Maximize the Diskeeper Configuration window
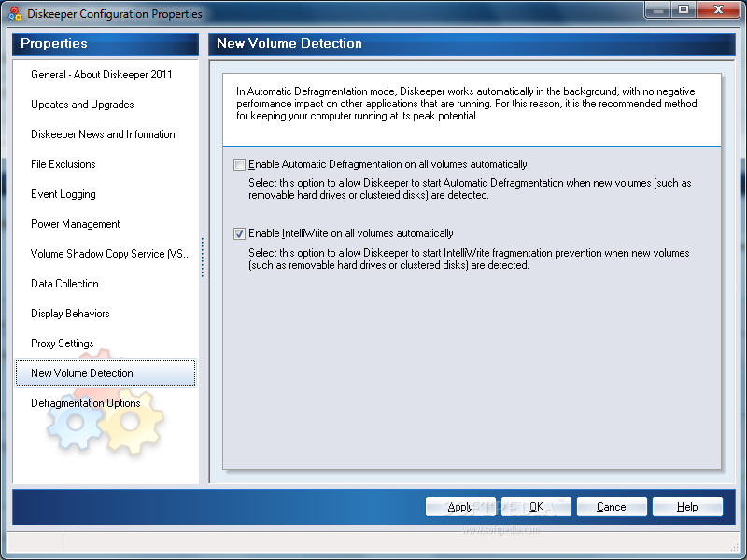747x560 pixels. tap(684, 10)
